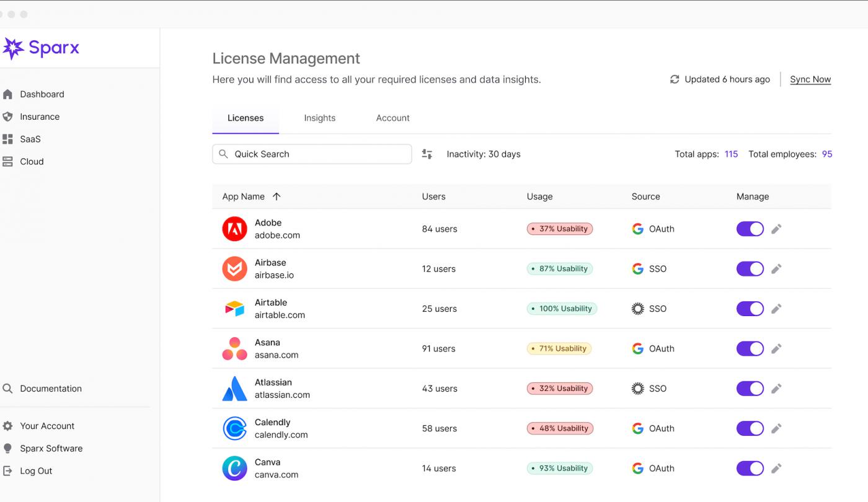Screen dimensions: 868x502
Task: Click Inactivity: 30 days filter
Action: [484, 154]
